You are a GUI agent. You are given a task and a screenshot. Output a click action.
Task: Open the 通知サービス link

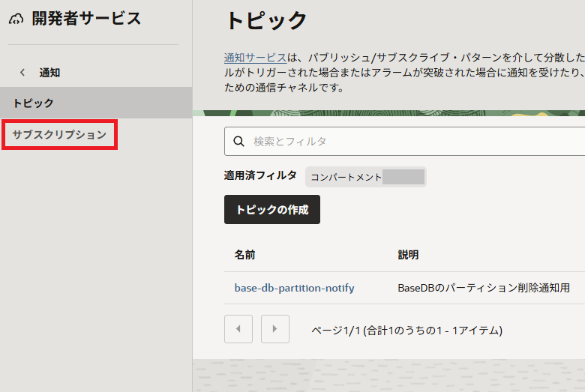click(255, 58)
